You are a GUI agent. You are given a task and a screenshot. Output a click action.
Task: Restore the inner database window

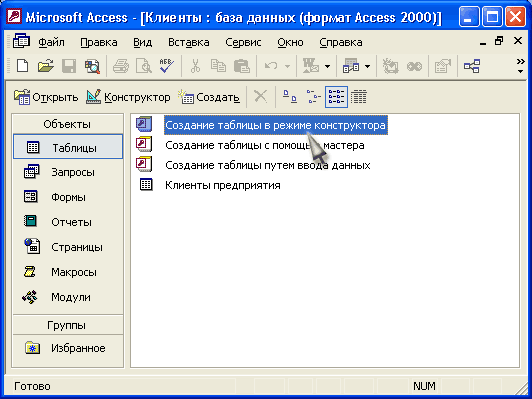click(499, 41)
